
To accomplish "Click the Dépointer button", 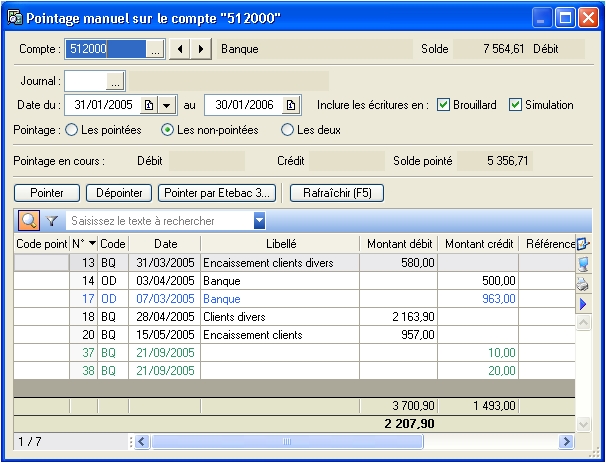I will click(119, 193).
